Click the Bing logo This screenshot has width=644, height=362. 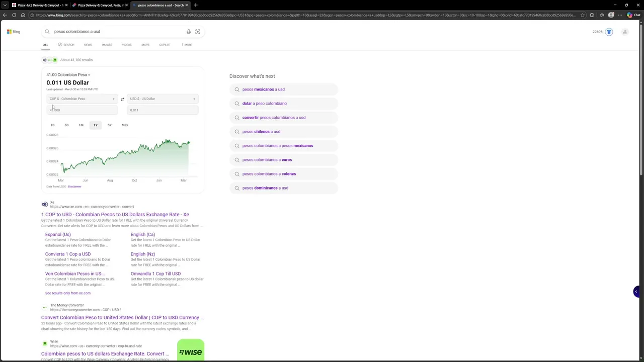pyautogui.click(x=14, y=32)
